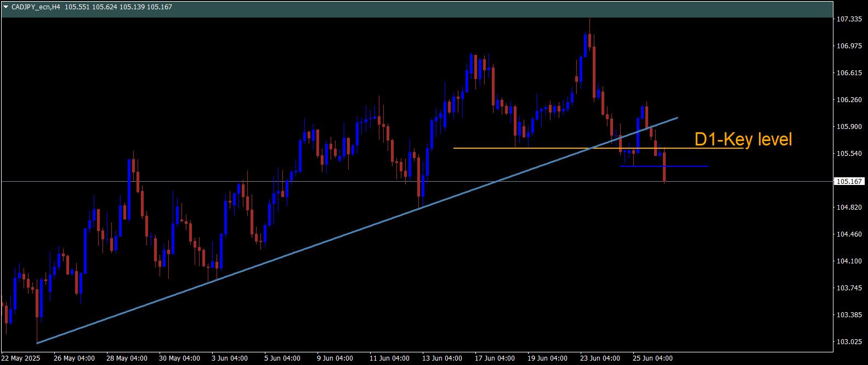The height and width of the screenshot is (365, 868).
Task: Click the 105.900 price scale value
Action: pyautogui.click(x=849, y=127)
